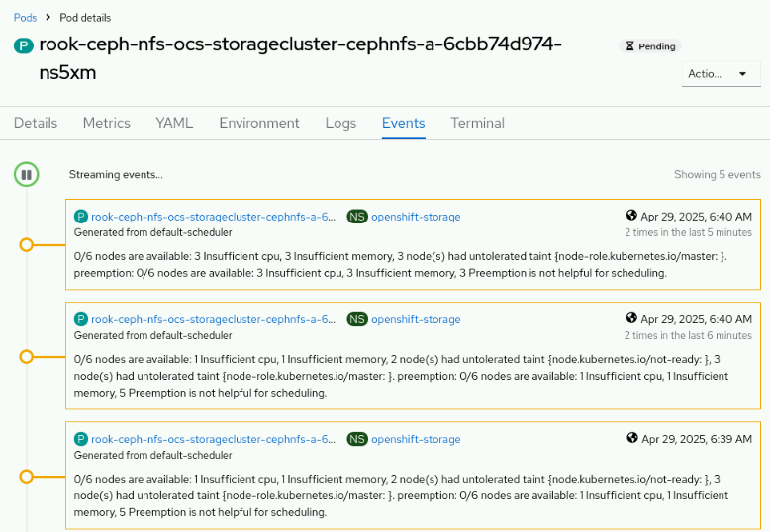
Task: Open openshift-storage namespace in first event
Action: click(x=416, y=217)
